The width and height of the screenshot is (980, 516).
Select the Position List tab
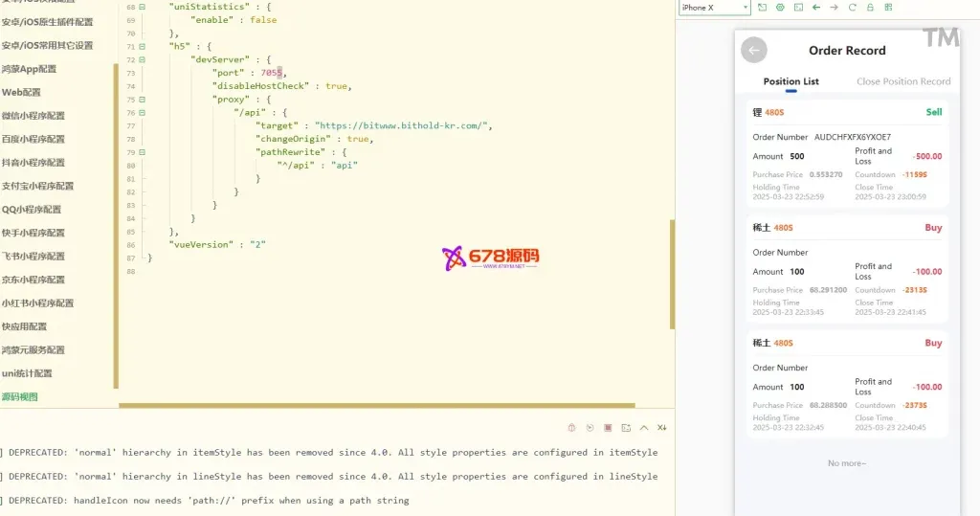click(791, 81)
